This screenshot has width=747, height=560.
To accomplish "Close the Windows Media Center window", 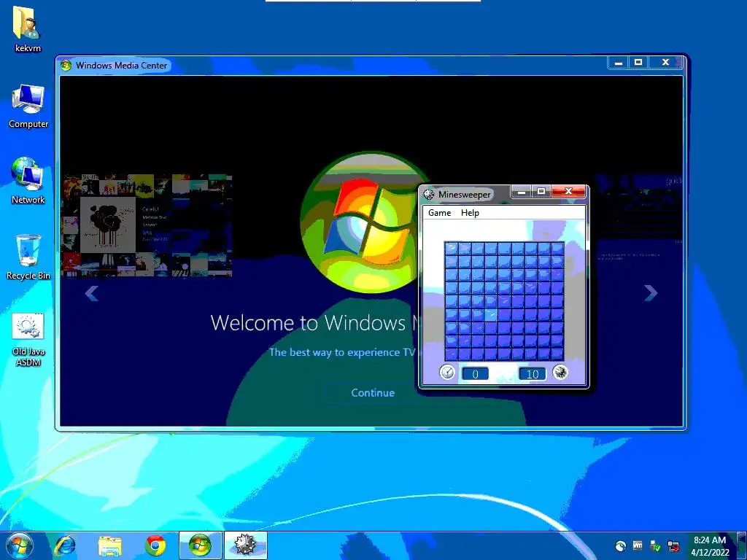I will tap(666, 63).
